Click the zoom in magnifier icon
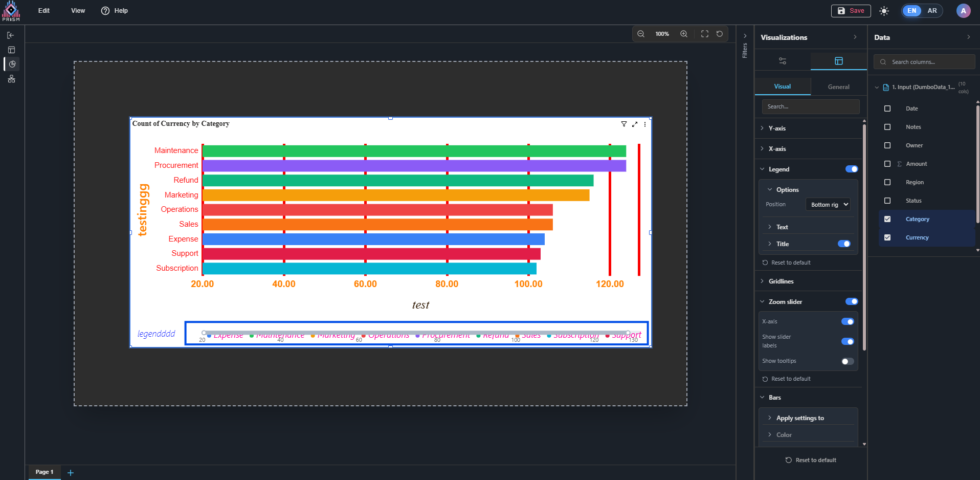 coord(684,34)
